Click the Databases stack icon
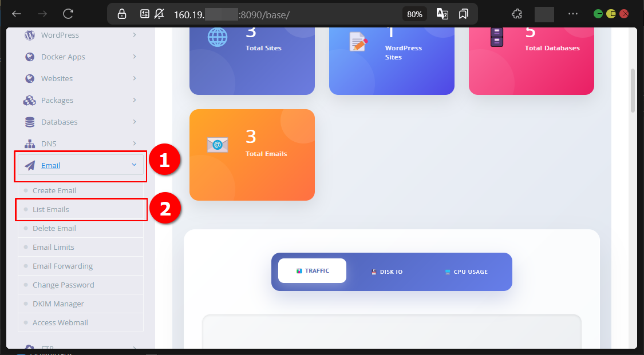Viewport: 644px width, 355px height. pos(30,122)
